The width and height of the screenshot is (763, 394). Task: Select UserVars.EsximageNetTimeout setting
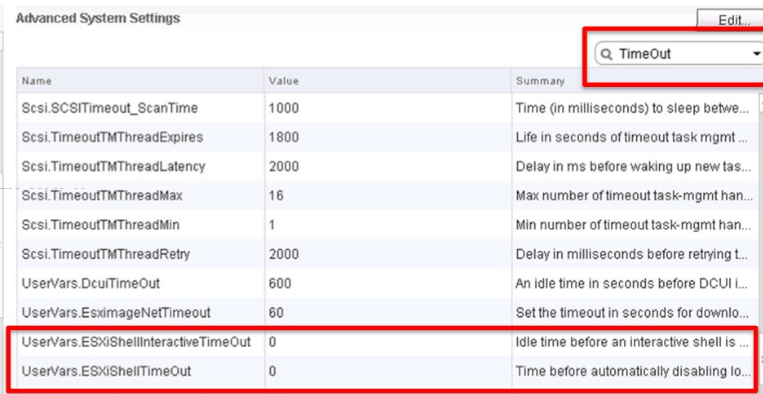[x=116, y=312]
